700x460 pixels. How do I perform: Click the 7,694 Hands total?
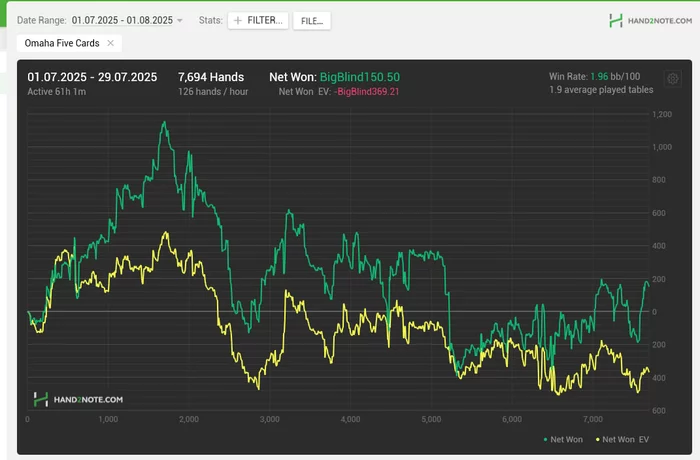211,76
